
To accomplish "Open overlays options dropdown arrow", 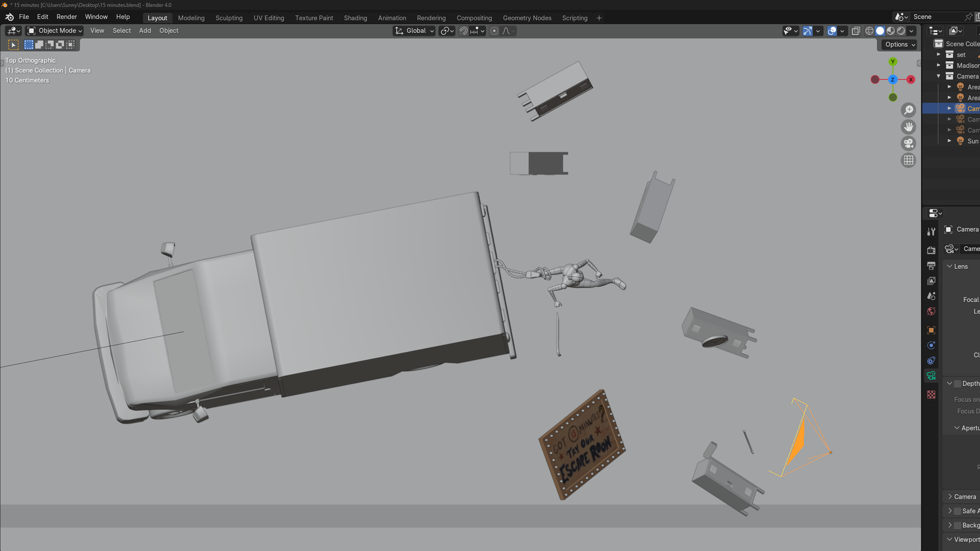I will coord(842,31).
